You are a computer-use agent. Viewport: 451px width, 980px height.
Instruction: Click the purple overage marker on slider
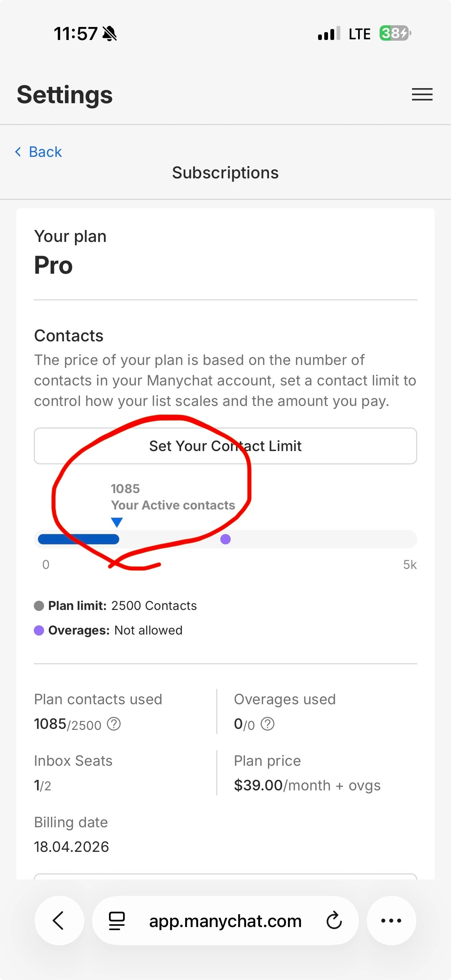225,539
